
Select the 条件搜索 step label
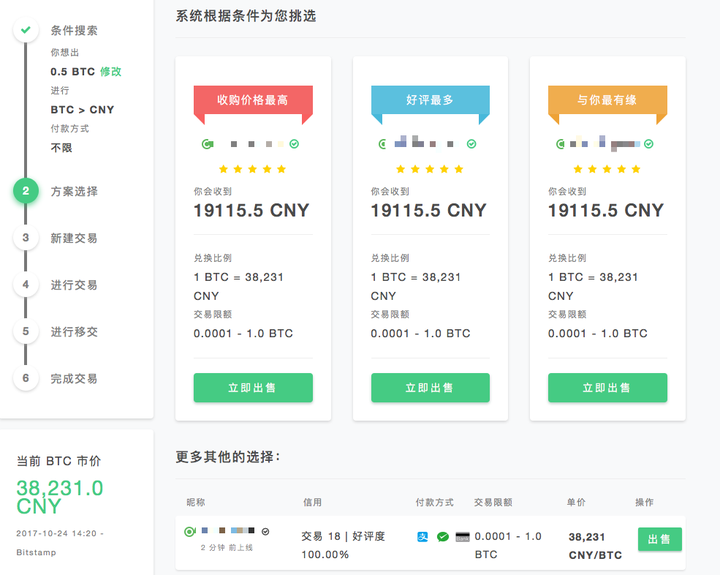pyautogui.click(x=74, y=30)
